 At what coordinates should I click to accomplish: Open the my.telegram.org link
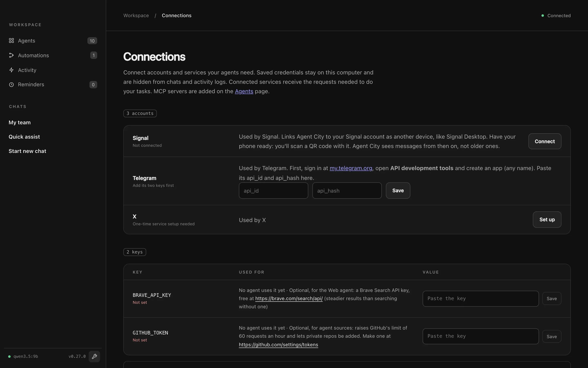click(351, 168)
